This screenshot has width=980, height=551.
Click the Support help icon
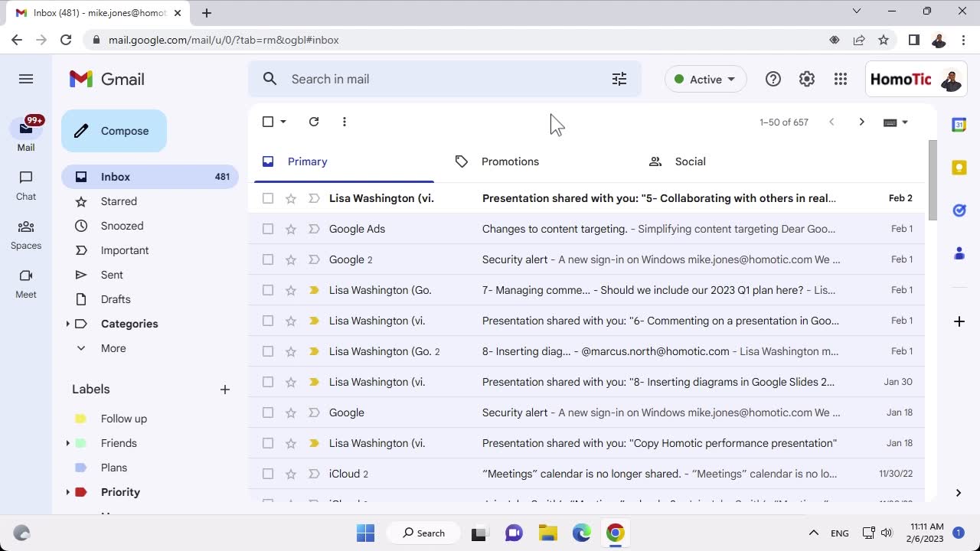pos(773,79)
